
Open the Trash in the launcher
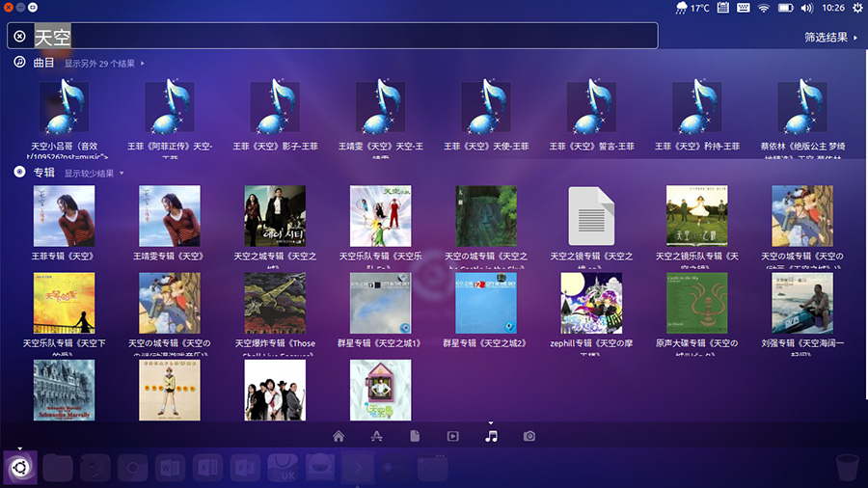click(x=847, y=468)
